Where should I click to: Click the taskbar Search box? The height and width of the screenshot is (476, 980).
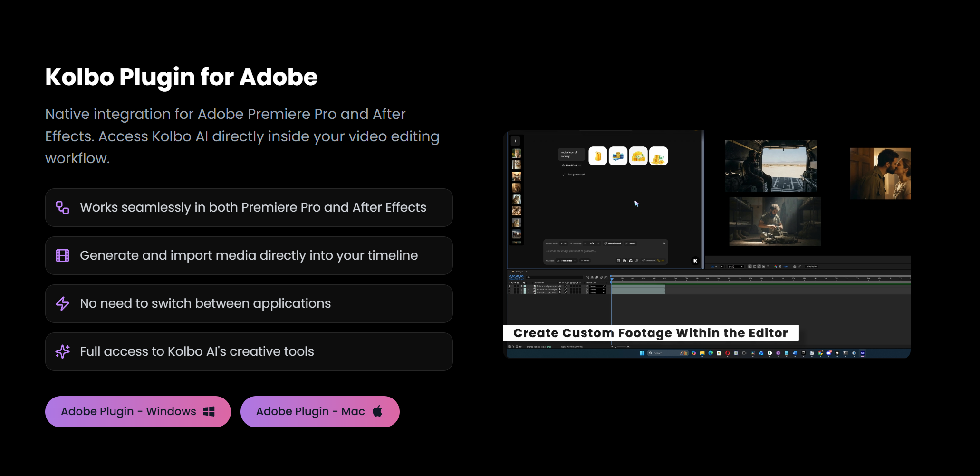point(668,353)
